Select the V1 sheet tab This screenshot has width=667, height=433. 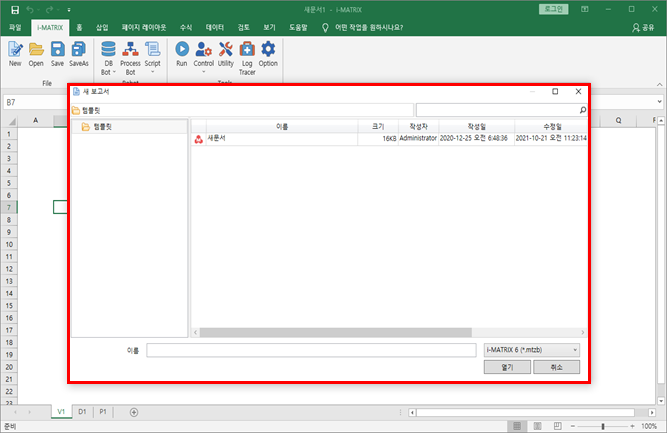(60, 412)
